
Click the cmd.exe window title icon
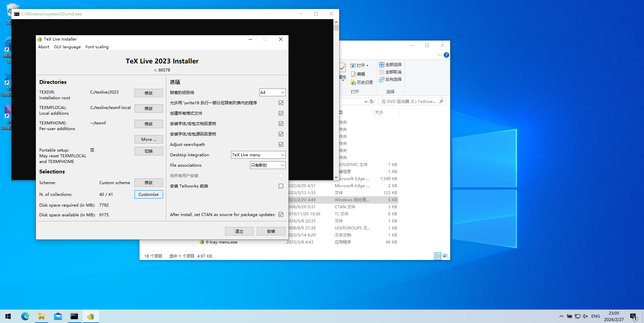17,14
